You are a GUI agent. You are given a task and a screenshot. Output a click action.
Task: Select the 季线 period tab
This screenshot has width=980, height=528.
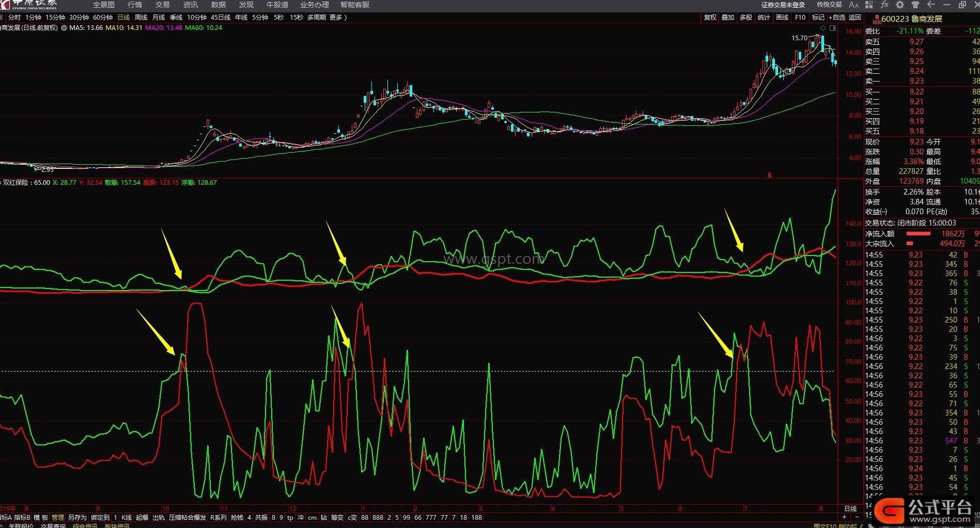[x=176, y=18]
